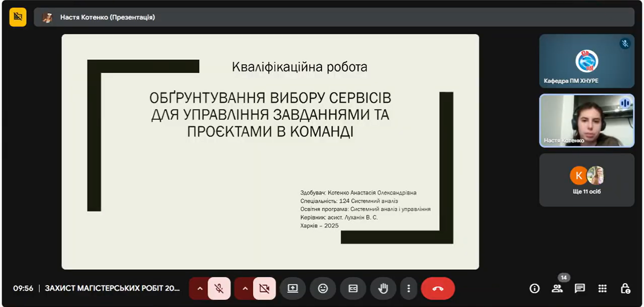Image resolution: width=644 pixels, height=307 pixels.
Task: Select Настя Котенко presentation header bar
Action: pyautogui.click(x=334, y=17)
